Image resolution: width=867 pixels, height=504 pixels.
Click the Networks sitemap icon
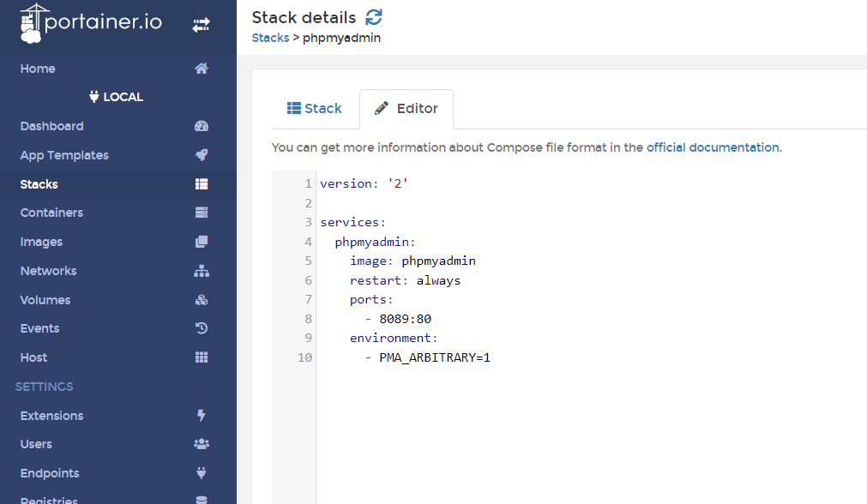coord(202,271)
